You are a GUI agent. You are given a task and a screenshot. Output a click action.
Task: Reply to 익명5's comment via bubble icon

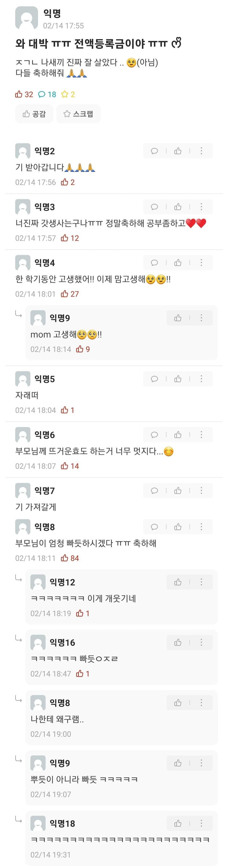click(154, 379)
